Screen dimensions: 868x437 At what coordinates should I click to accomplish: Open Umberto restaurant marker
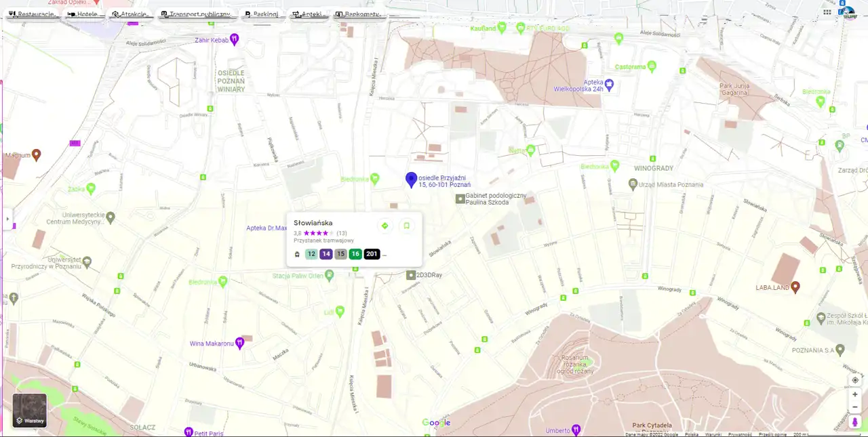(576, 430)
